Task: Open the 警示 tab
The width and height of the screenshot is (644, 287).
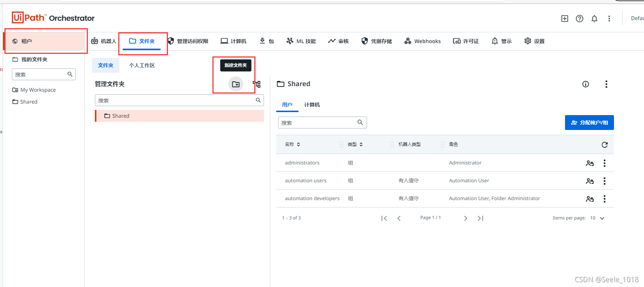Action: [502, 41]
